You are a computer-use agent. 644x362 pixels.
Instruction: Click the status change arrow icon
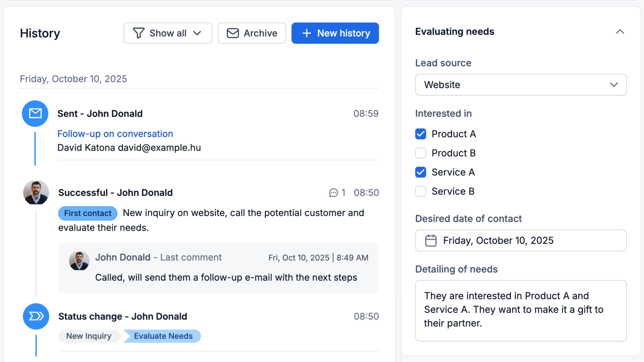[x=36, y=316]
